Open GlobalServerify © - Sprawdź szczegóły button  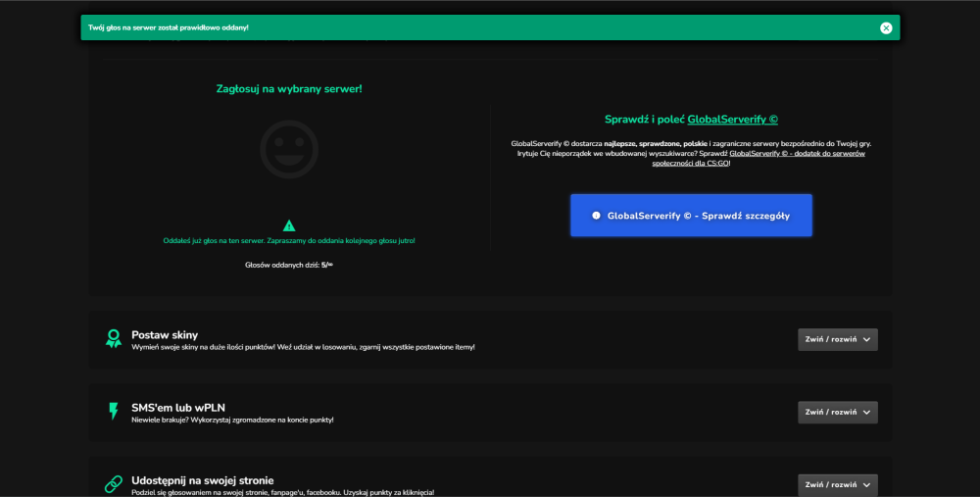691,215
